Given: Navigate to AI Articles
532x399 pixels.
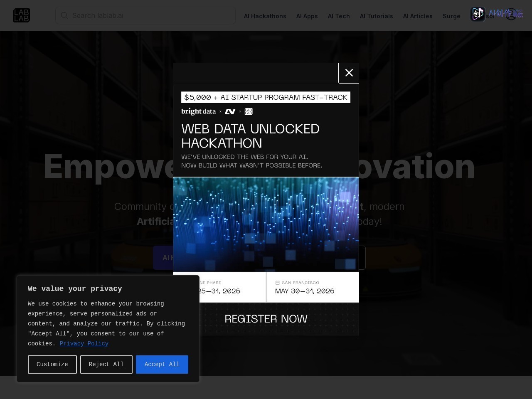Looking at the screenshot, I should point(418,16).
